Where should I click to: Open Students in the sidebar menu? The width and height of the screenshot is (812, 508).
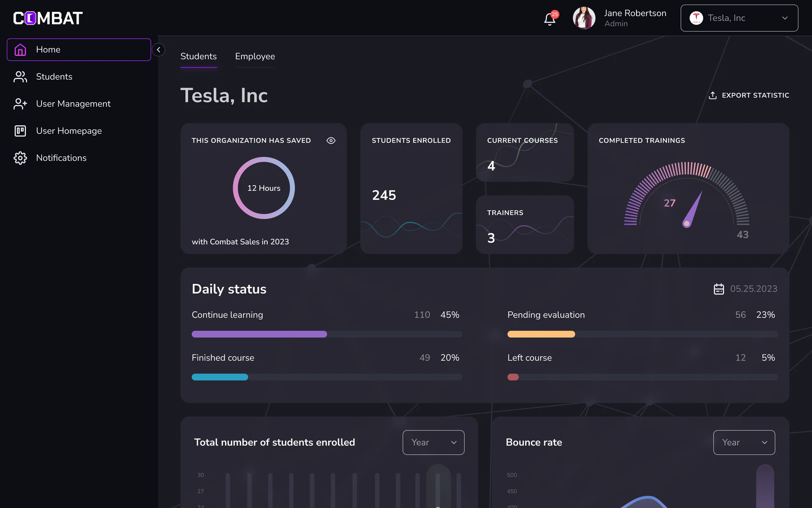coord(79,77)
